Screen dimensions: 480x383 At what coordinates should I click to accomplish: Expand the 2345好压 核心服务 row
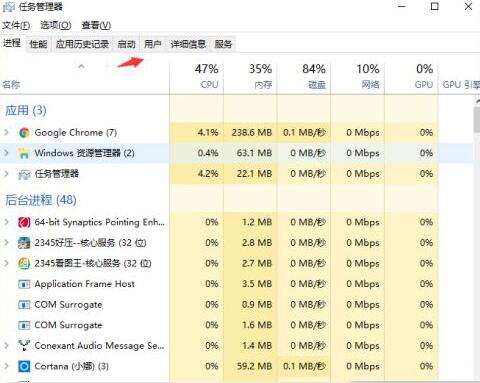(6, 243)
